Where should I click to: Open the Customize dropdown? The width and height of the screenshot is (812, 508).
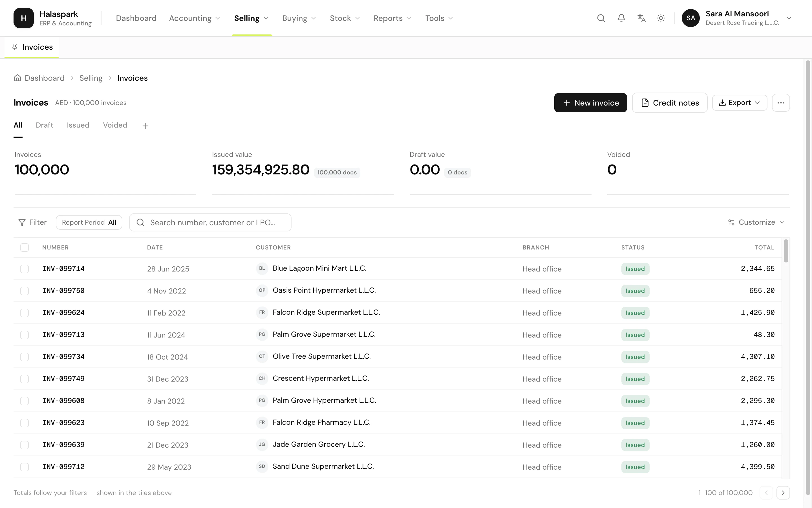click(756, 222)
